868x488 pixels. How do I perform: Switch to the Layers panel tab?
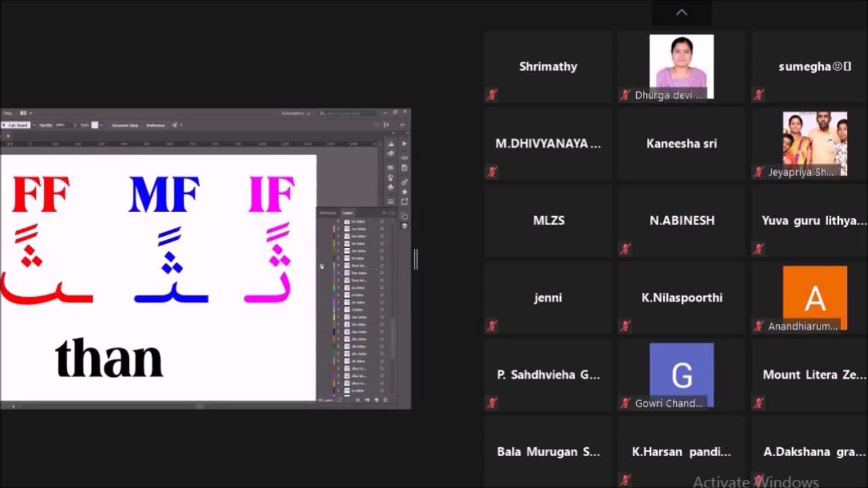[x=347, y=213]
